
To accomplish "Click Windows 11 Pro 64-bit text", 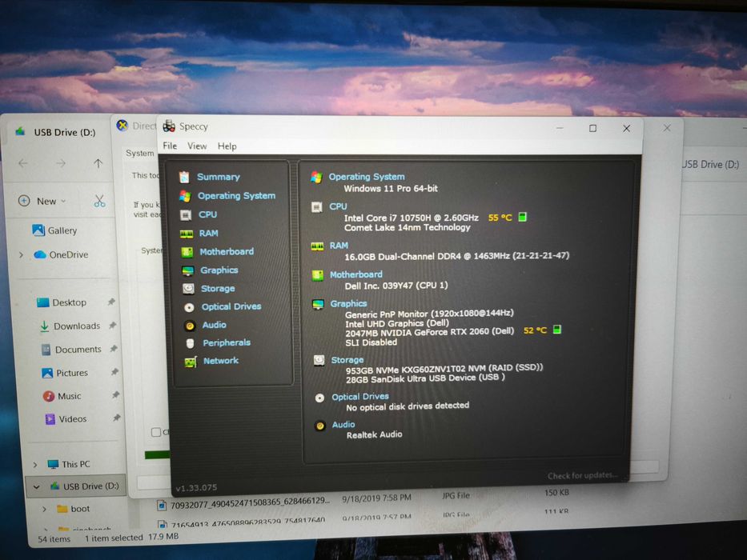I will pos(391,189).
